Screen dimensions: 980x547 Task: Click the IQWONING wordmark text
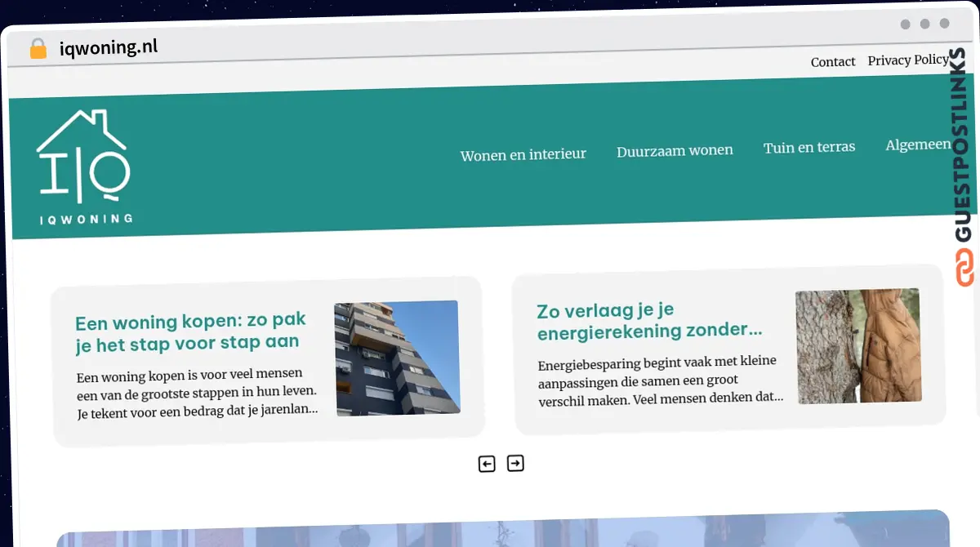click(x=87, y=219)
